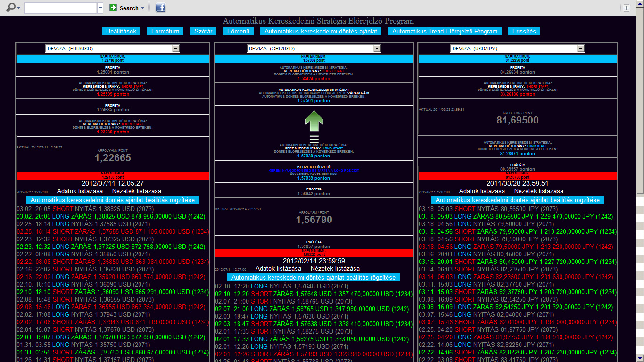The width and height of the screenshot is (644, 362).
Task: Click the plus icon at toolbar right
Action: click(x=626, y=8)
